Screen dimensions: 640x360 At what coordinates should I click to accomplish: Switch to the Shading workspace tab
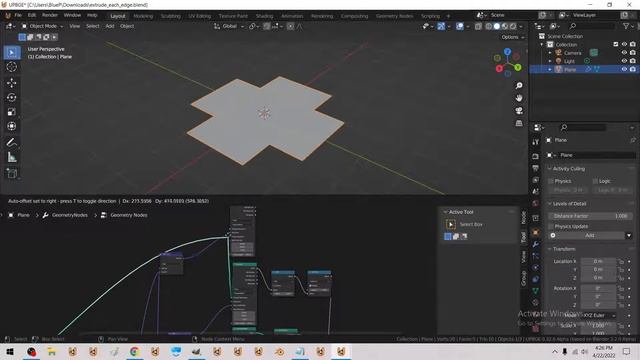[x=264, y=16]
